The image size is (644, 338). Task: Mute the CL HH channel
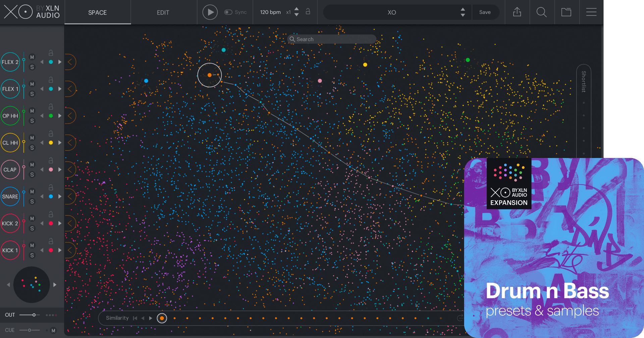pos(32,138)
